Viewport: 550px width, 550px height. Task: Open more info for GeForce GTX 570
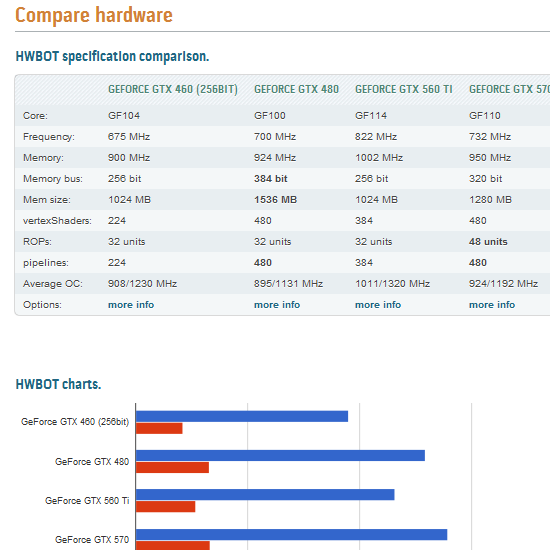point(492,304)
